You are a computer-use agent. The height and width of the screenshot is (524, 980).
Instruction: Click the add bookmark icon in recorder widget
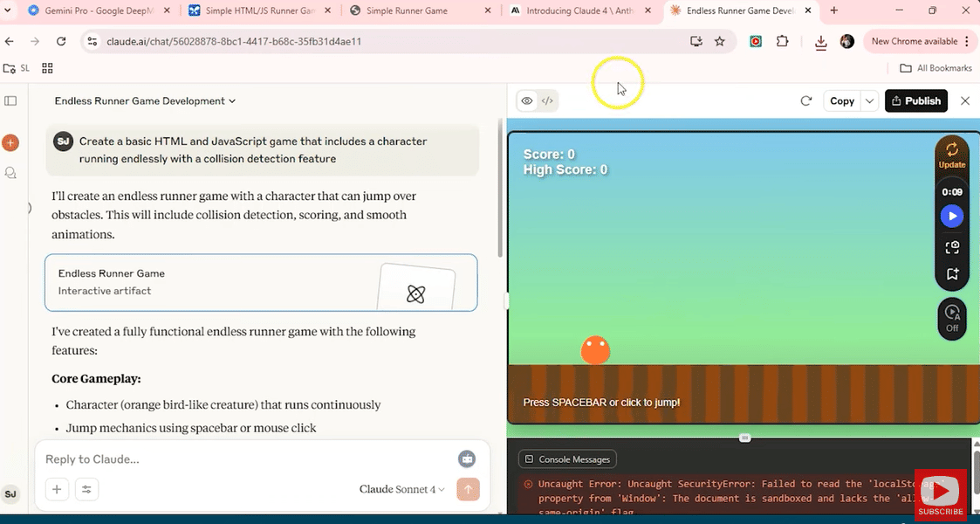952,274
